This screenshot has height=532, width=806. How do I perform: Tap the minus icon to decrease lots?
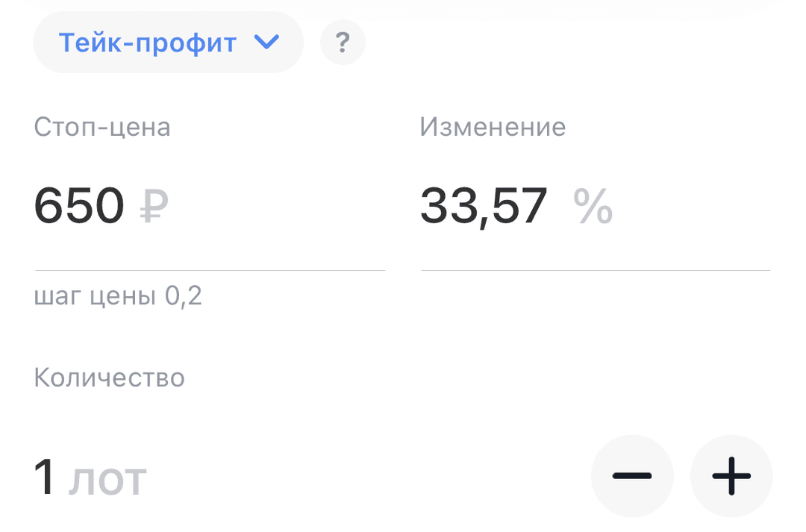[x=632, y=475]
